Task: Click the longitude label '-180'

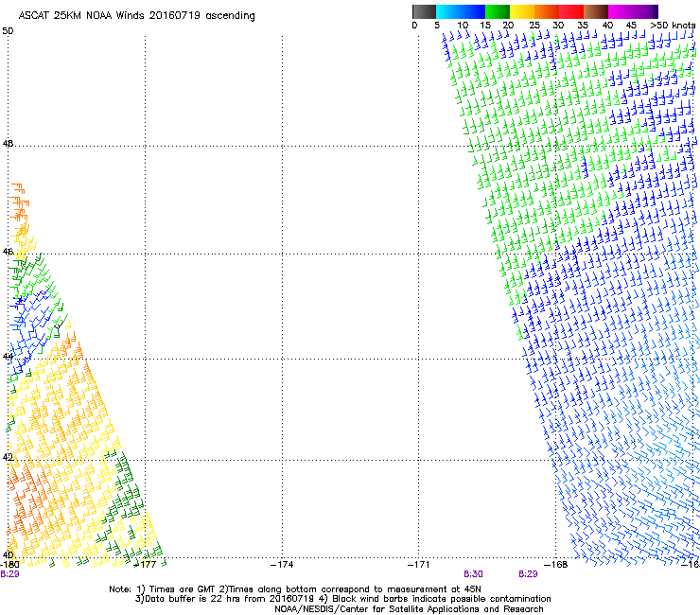Action: 9,565
